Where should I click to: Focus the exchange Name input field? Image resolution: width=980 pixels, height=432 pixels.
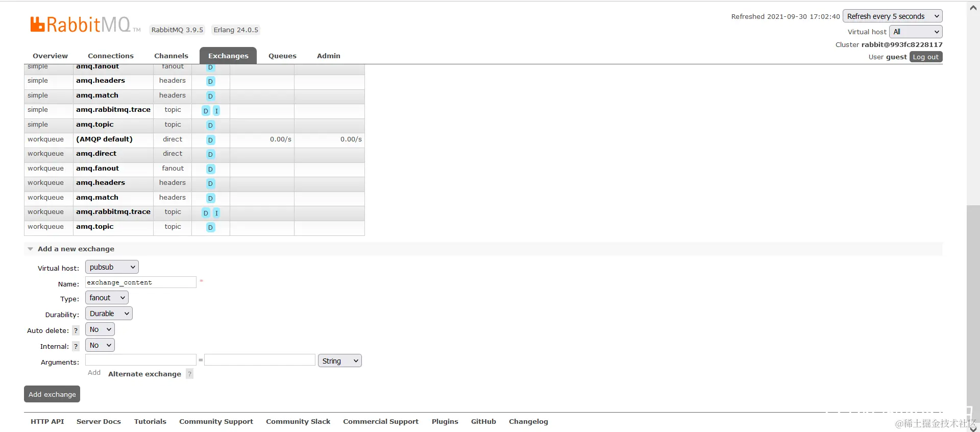click(140, 282)
